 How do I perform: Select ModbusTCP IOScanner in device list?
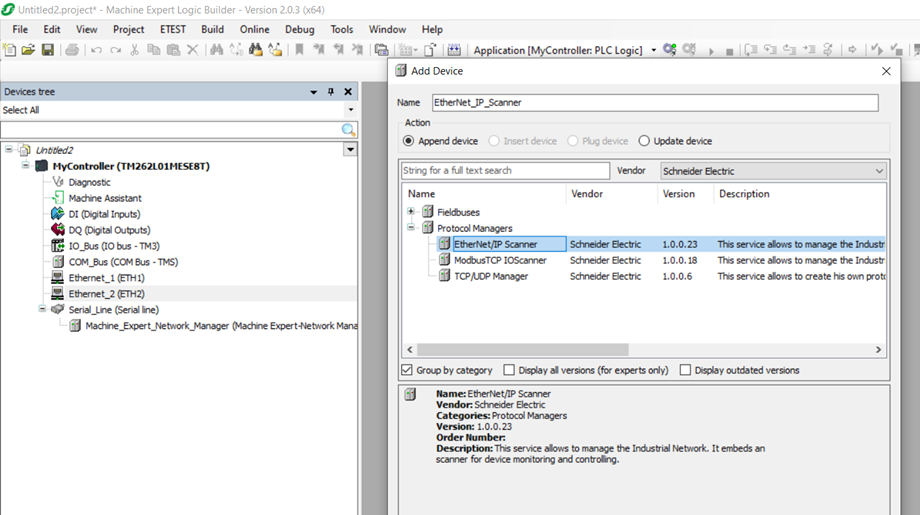click(500, 260)
